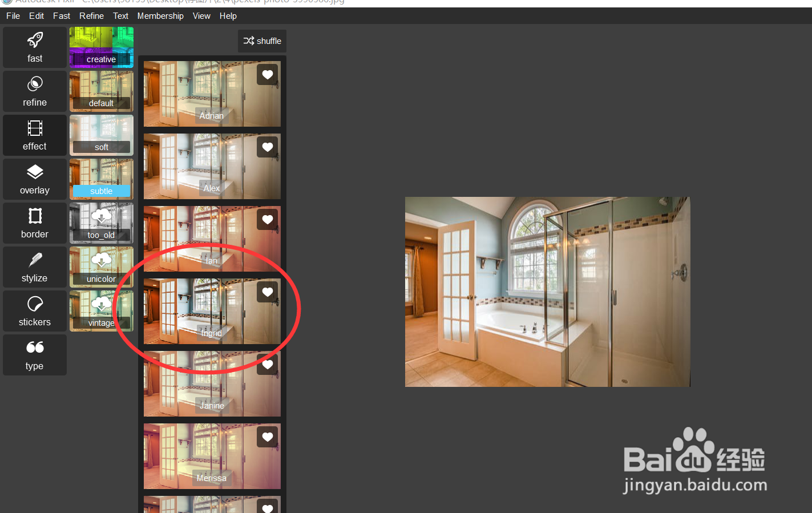Open the effect filmstrip tool
Screen dimensions: 812x513
tap(35, 135)
